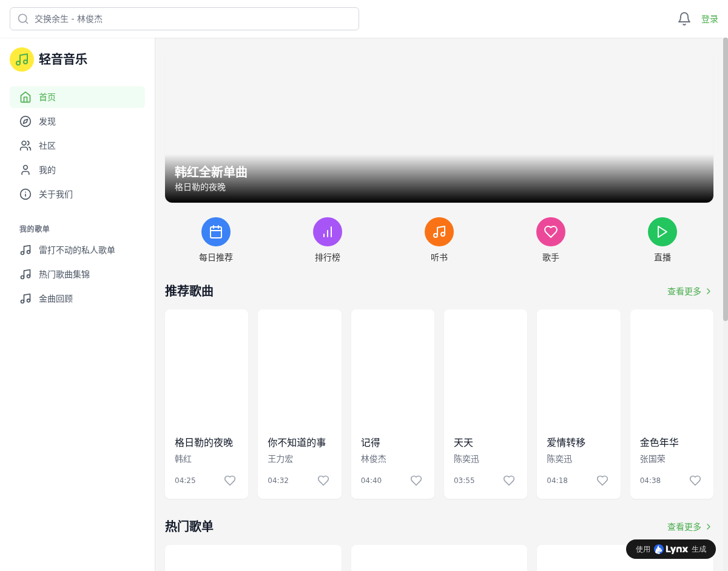Viewport: 728px width, 571px height.
Task: Expand 查看更多 for 热门歌单 section
Action: click(x=689, y=527)
